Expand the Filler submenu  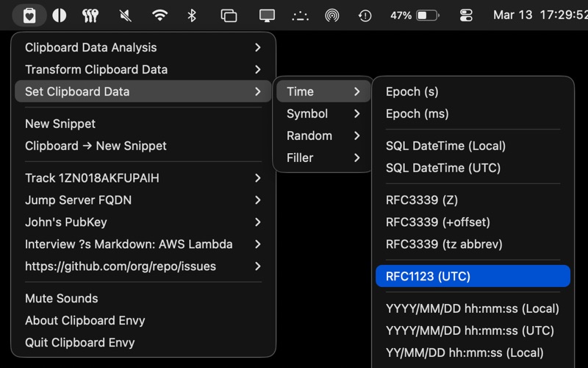(323, 158)
